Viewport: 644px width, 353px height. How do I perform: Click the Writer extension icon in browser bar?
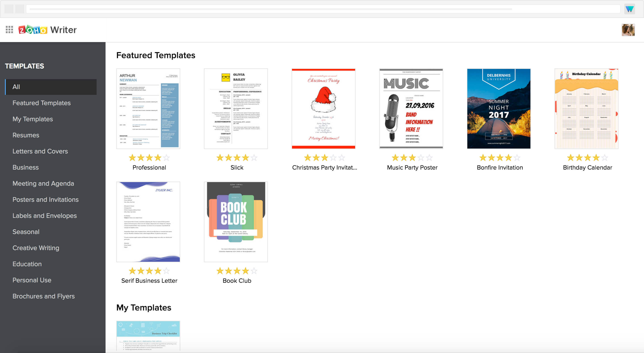point(629,9)
